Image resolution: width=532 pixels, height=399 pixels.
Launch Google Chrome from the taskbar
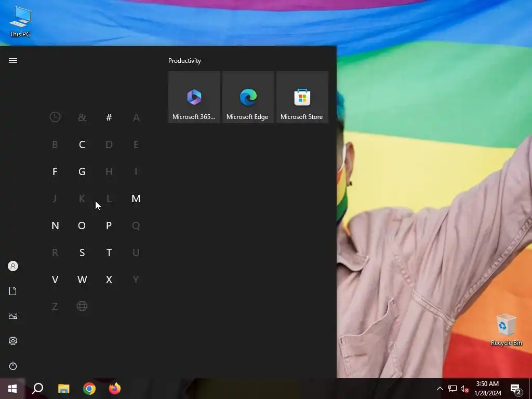point(89,389)
